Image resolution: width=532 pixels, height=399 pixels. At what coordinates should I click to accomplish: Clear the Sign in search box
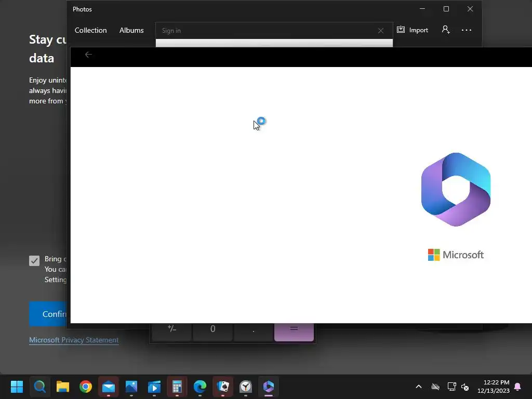(x=381, y=31)
